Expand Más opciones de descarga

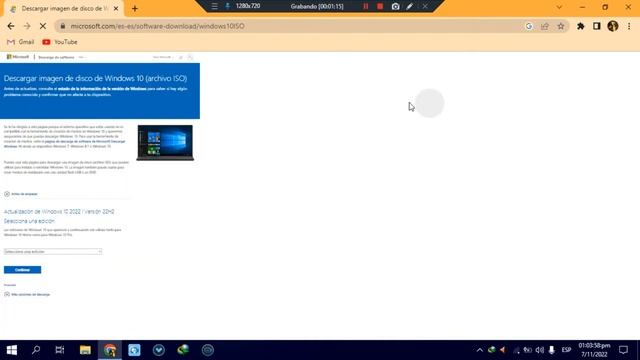click(27, 294)
